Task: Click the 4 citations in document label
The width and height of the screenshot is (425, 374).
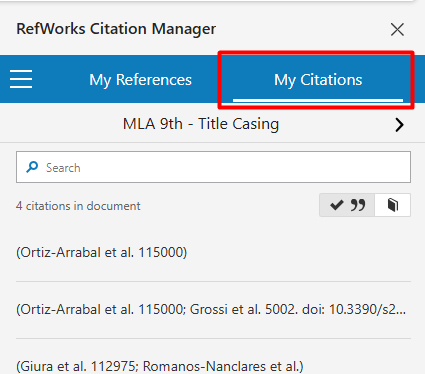Action: [78, 206]
